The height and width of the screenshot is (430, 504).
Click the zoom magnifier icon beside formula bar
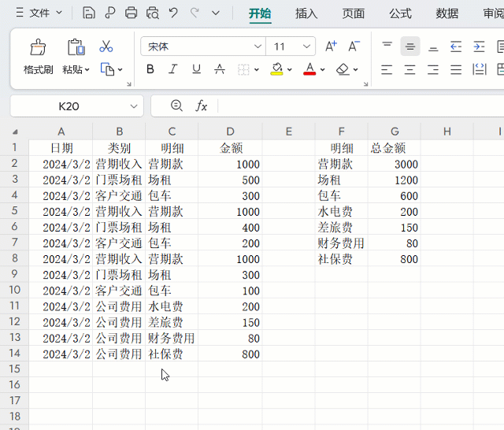tap(176, 106)
